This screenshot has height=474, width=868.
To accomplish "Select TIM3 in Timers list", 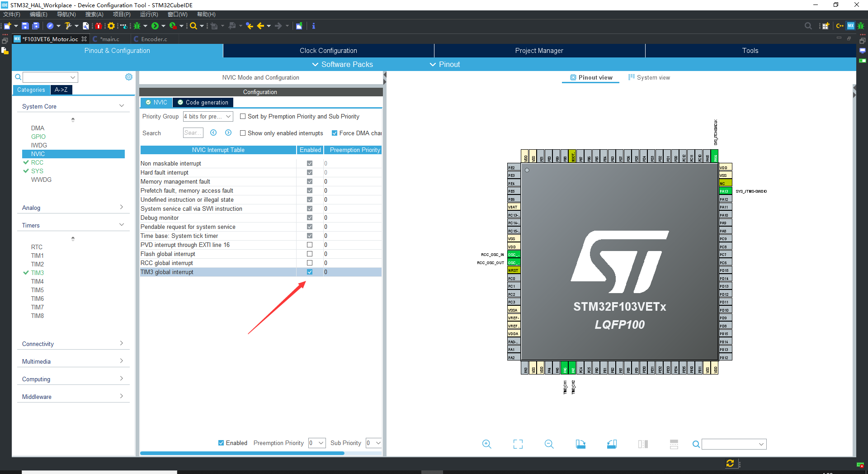I will (x=38, y=273).
